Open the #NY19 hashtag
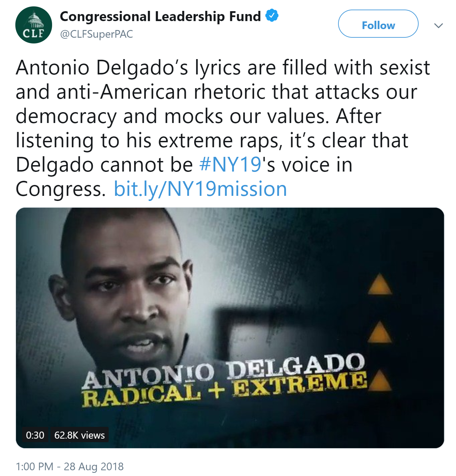456x476 pixels. click(x=230, y=165)
